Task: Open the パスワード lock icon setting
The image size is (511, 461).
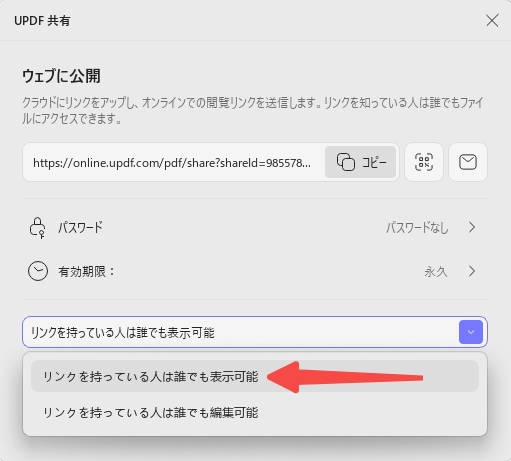Action: pos(37,228)
